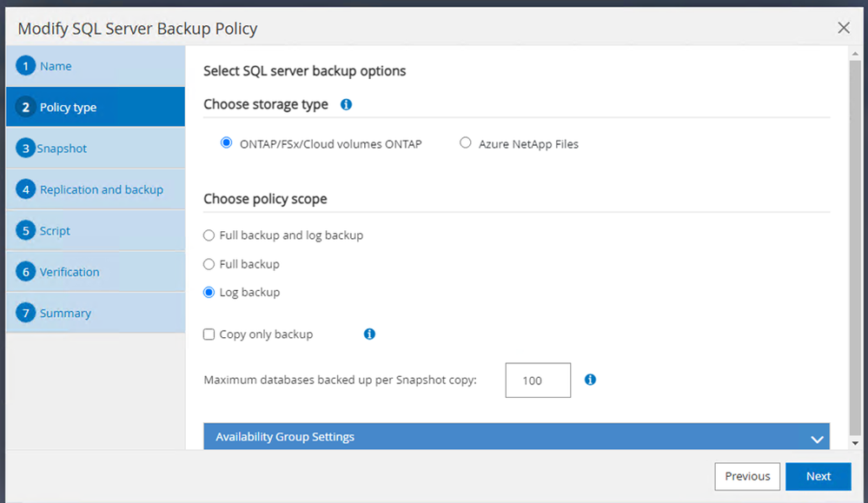This screenshot has width=868, height=503.
Task: Open the Script wizard step
Action: point(55,231)
